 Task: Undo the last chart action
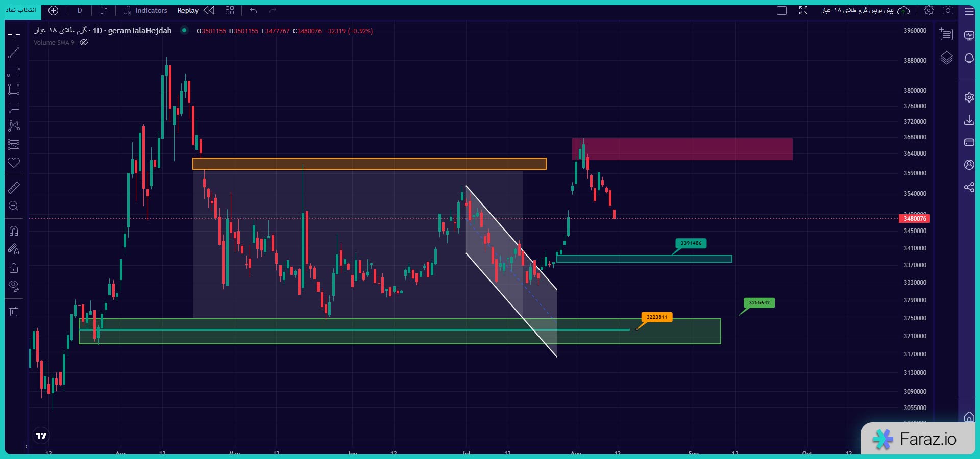pos(254,10)
